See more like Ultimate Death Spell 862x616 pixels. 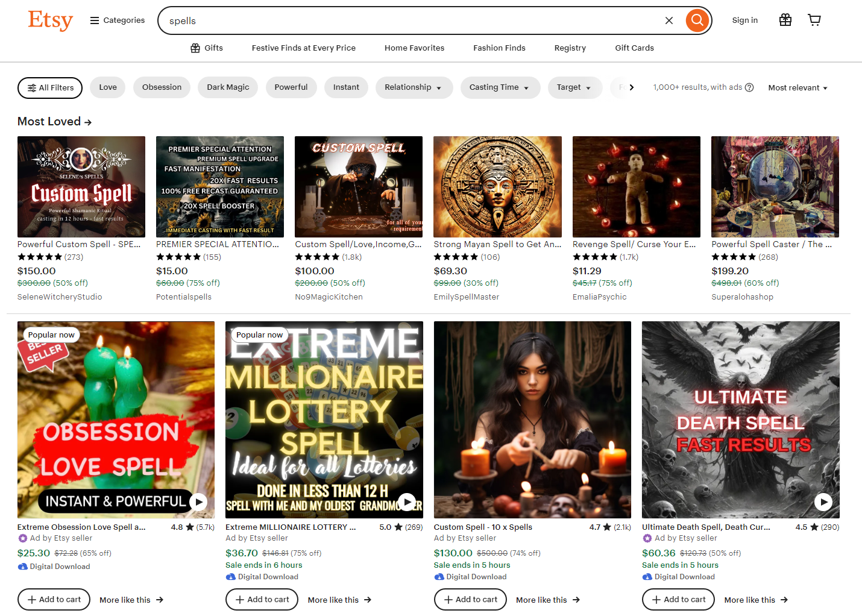(756, 600)
